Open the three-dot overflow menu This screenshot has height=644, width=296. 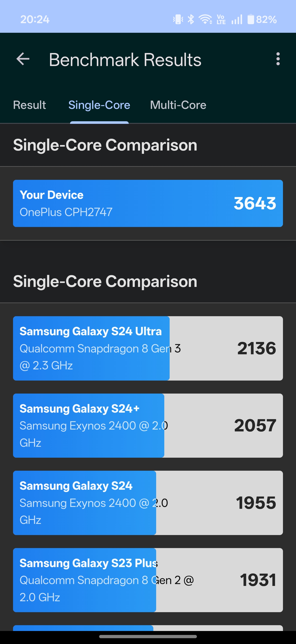click(278, 59)
